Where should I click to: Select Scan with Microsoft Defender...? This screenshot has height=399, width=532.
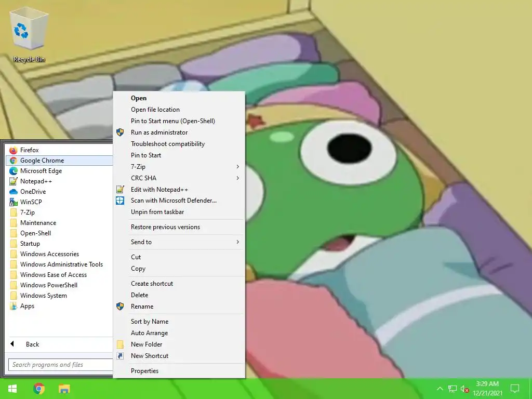click(x=179, y=201)
